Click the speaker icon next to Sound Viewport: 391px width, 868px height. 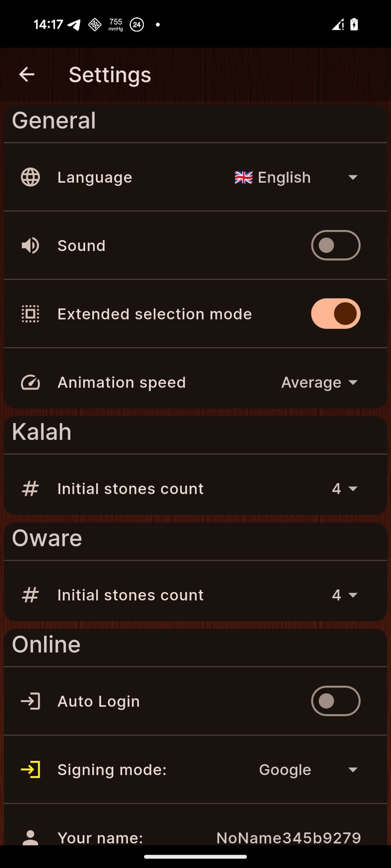tap(31, 246)
